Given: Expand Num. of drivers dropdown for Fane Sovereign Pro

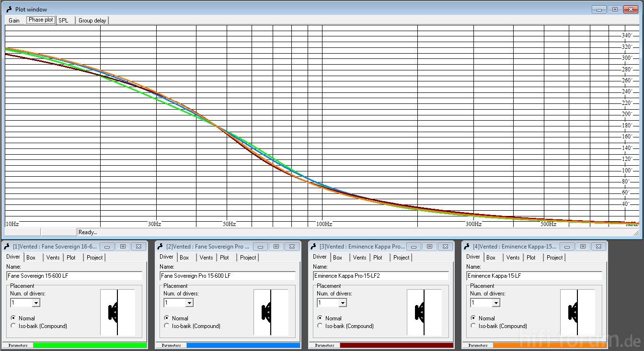Looking at the screenshot, I should coord(189,303).
